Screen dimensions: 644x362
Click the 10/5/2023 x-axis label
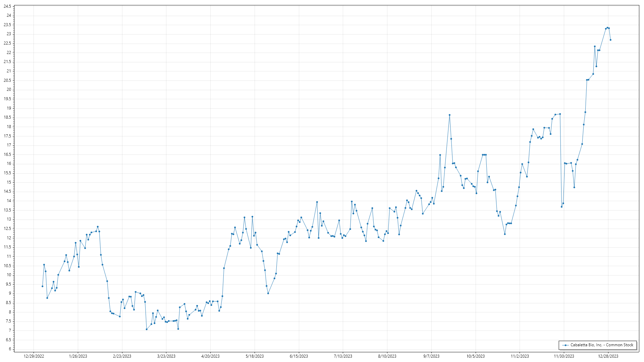click(x=475, y=356)
